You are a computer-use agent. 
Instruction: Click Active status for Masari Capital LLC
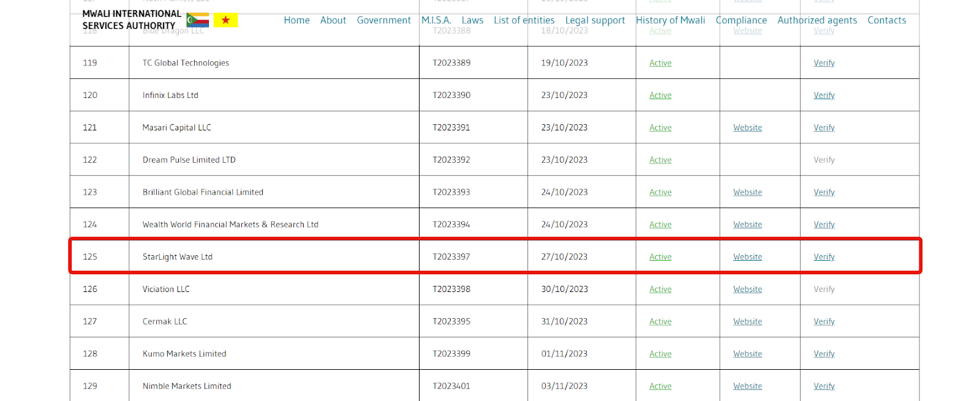point(660,128)
